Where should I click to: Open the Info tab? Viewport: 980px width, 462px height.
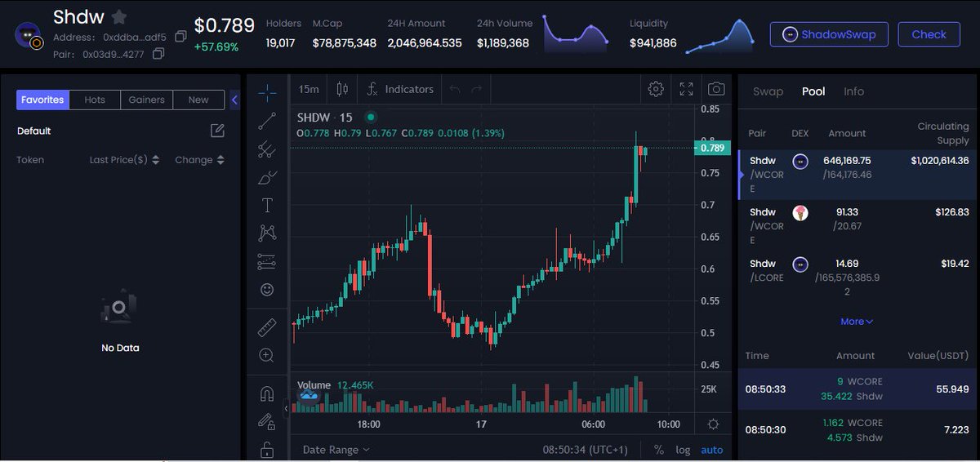pyautogui.click(x=853, y=91)
